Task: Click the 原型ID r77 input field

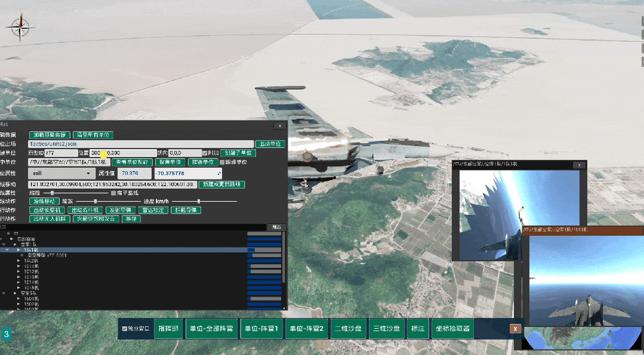Action: click(x=61, y=153)
